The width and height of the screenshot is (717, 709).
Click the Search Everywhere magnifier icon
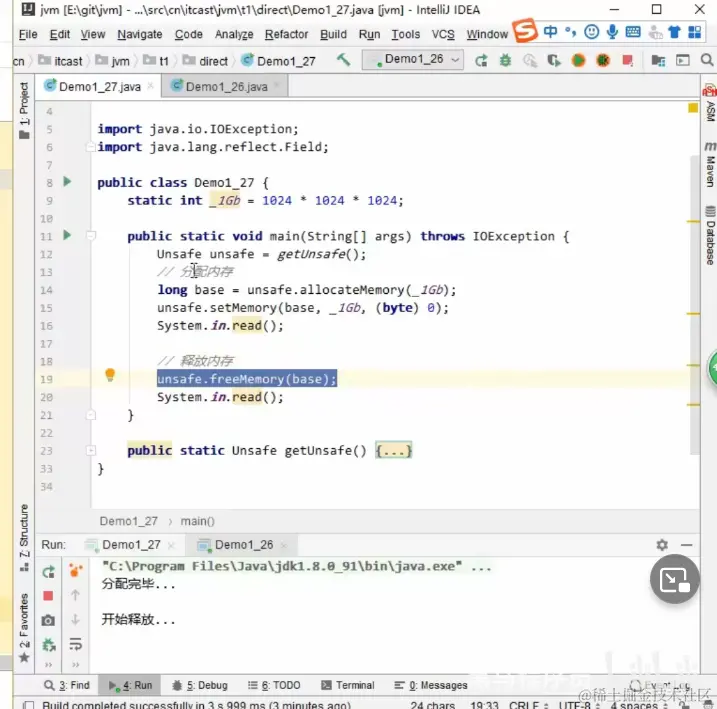pyautogui.click(x=706, y=60)
